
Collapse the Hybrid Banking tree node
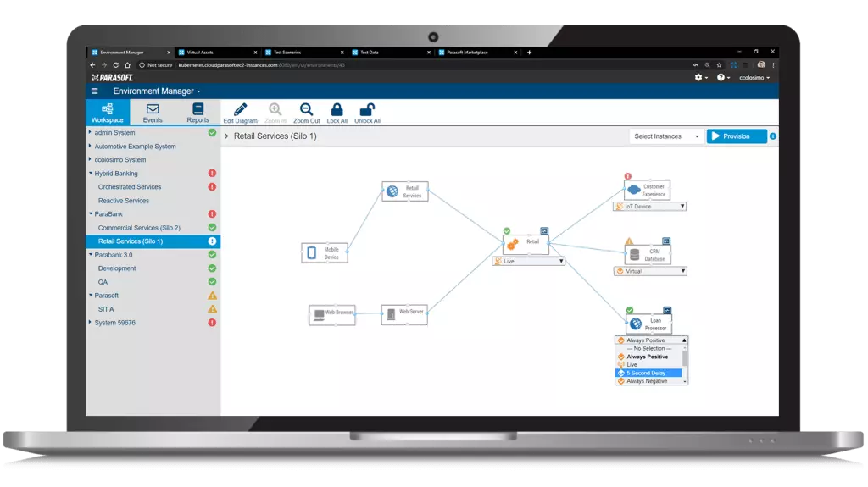[x=90, y=174]
